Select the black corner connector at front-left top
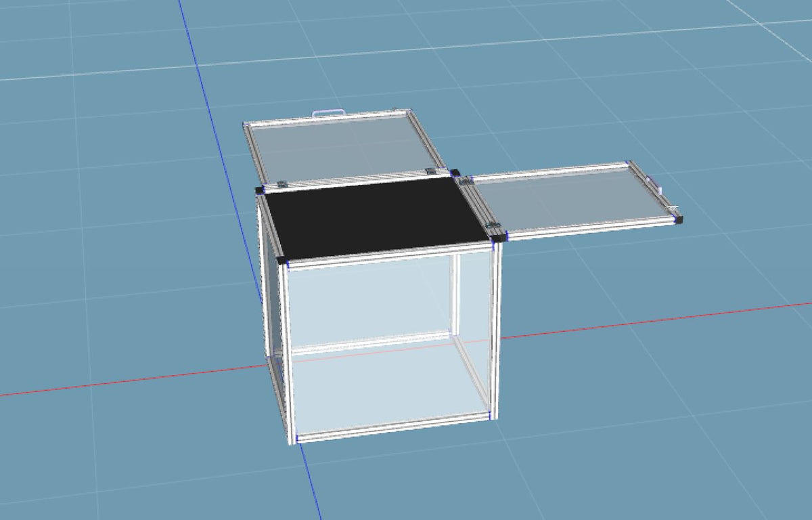This screenshot has height=520, width=812. point(282,260)
